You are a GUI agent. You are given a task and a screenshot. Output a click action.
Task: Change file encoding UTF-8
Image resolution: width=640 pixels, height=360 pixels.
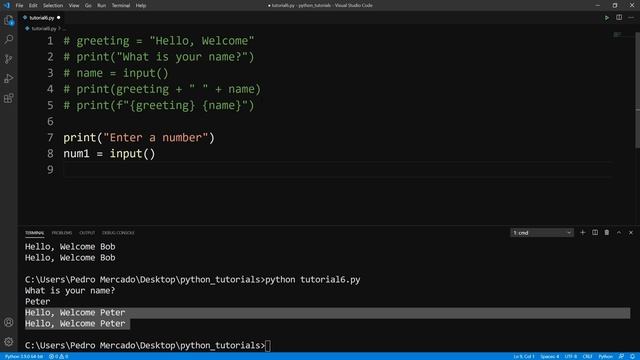coord(571,356)
